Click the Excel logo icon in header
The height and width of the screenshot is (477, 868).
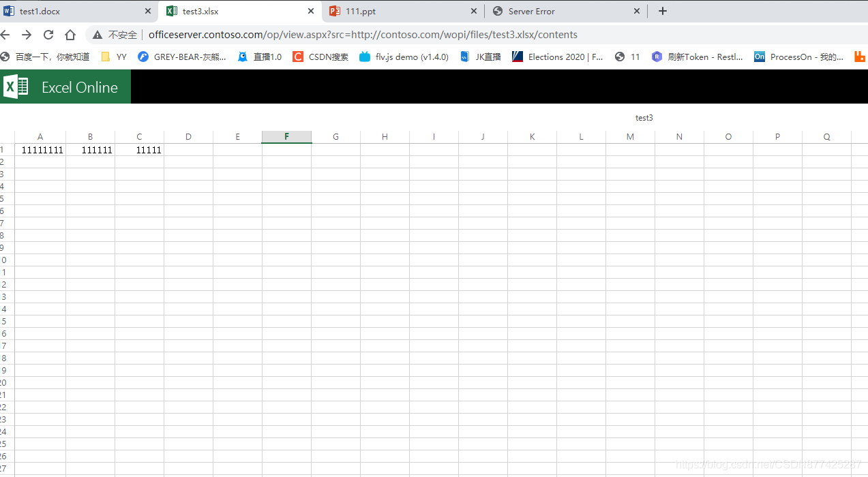click(16, 87)
